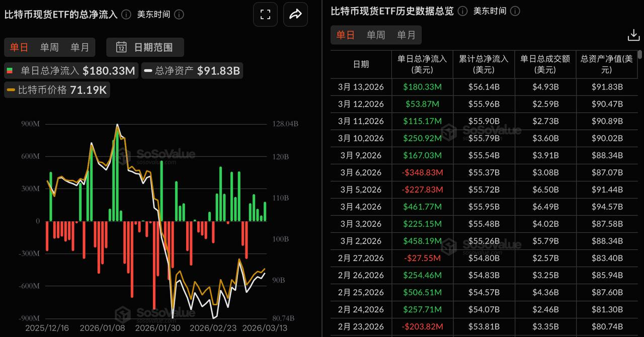This screenshot has height=337, width=644.
Task: Toggle the 总净资产 legend series
Action: (x=192, y=71)
